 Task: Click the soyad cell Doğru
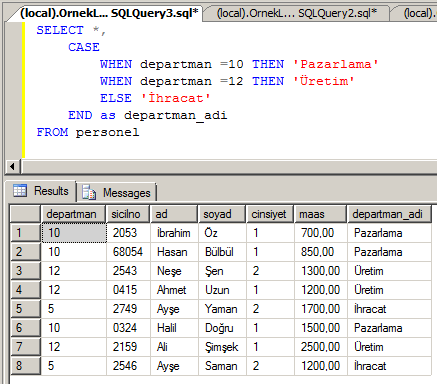pos(222,328)
